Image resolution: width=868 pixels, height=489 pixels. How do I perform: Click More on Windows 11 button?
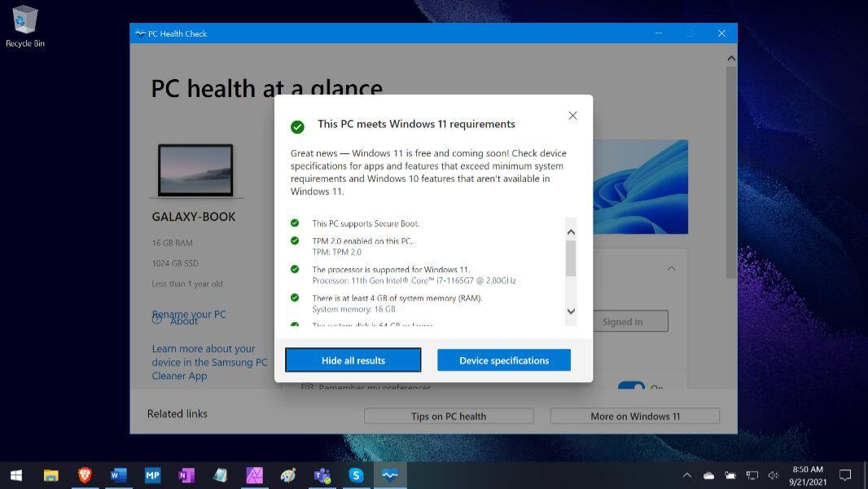point(635,416)
